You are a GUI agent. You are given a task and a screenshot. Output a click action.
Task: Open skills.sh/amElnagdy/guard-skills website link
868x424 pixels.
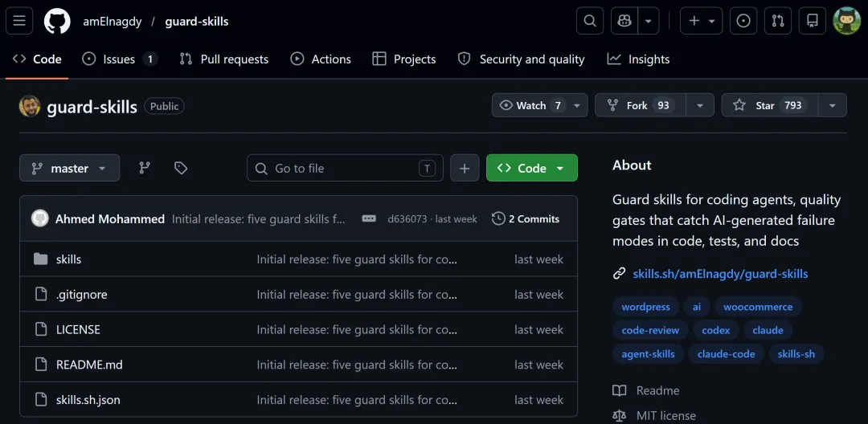click(720, 274)
